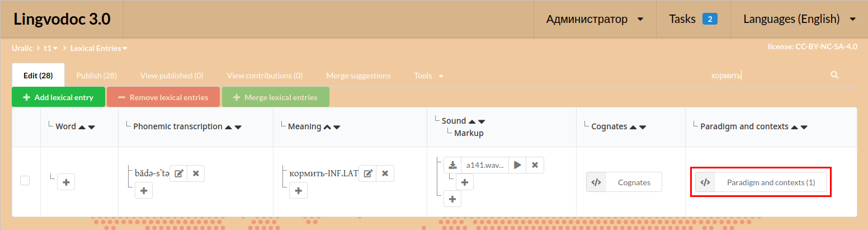The width and height of the screenshot is (868, 230).
Task: Sort Word column ascending
Action: coord(82,127)
